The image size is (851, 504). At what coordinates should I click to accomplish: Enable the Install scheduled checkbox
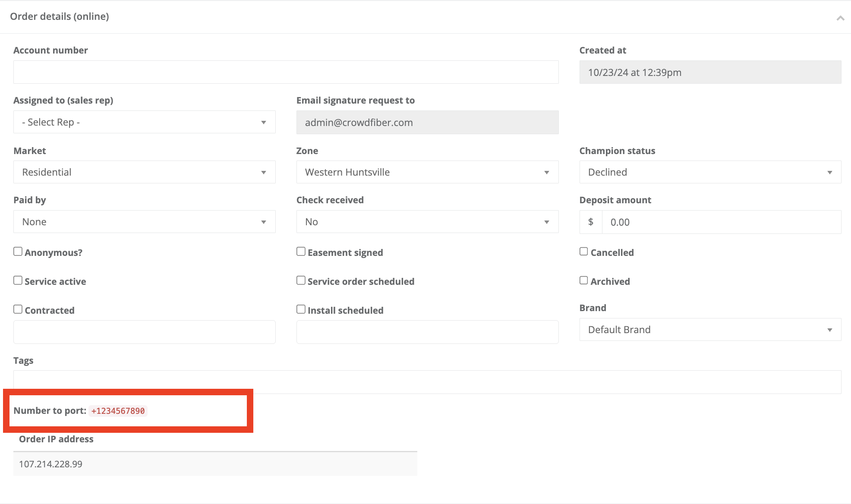pos(301,309)
